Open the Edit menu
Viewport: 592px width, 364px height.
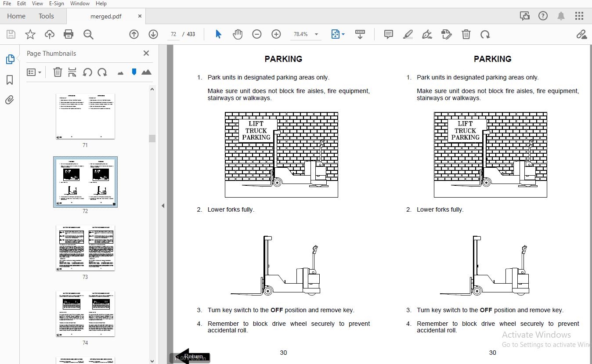22,4
